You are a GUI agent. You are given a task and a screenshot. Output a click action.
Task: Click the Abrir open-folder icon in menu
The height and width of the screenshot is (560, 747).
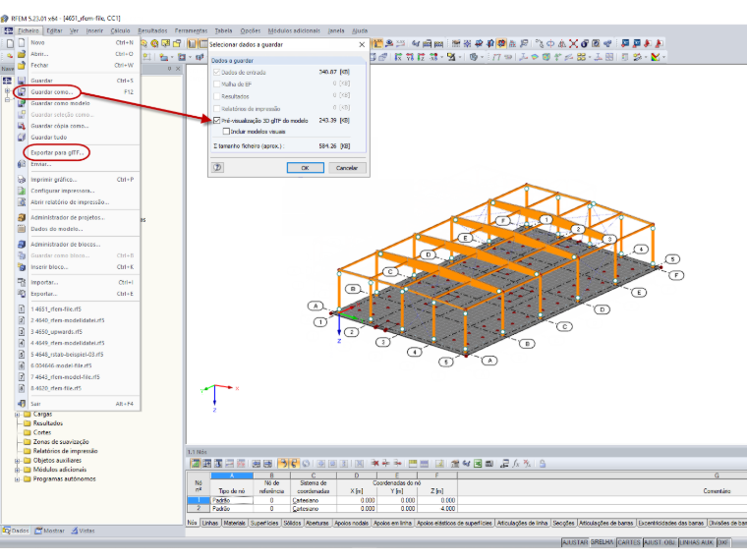[22, 54]
